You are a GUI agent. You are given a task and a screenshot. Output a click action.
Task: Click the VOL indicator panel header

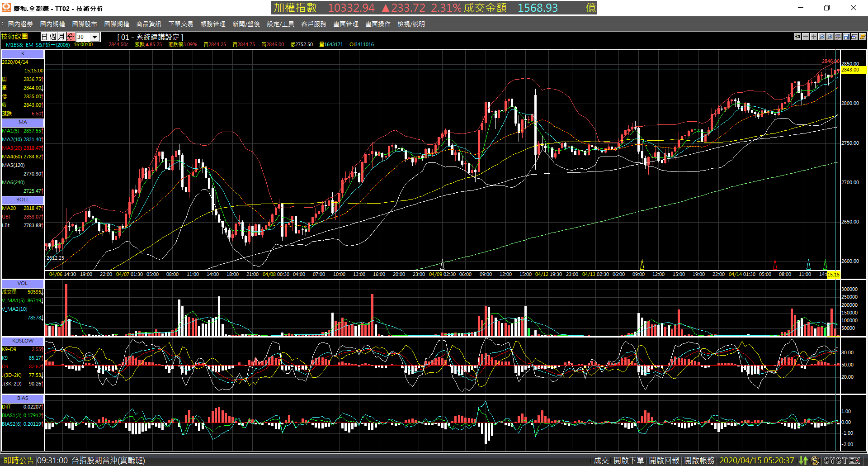click(23, 284)
